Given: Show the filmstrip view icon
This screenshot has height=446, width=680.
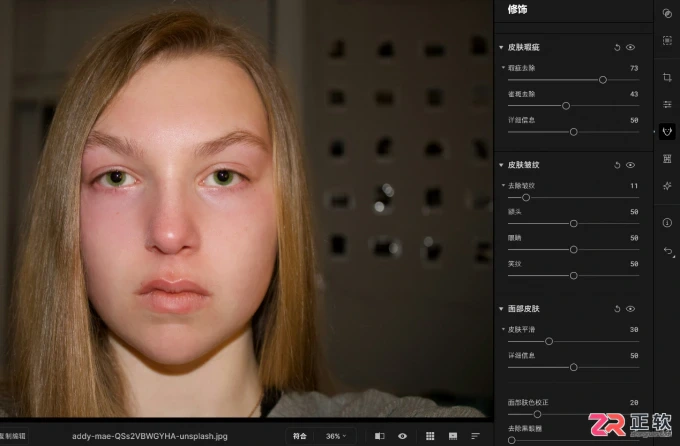Looking at the screenshot, I should click(x=453, y=436).
